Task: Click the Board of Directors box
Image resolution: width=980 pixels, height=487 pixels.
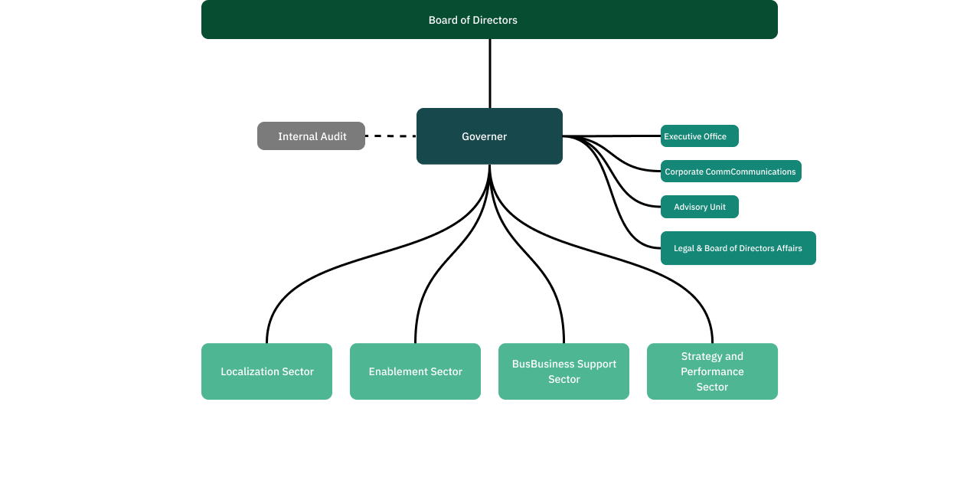Action: pos(489,20)
